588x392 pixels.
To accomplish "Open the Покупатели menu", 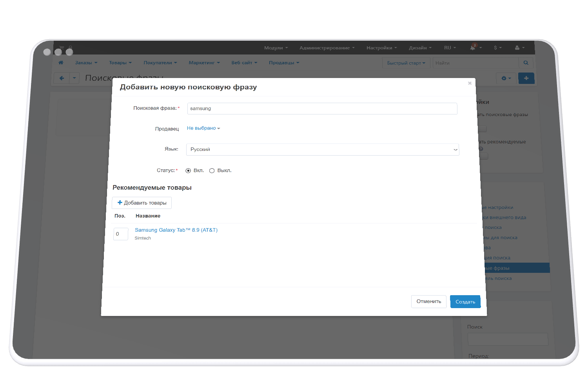I will point(160,63).
